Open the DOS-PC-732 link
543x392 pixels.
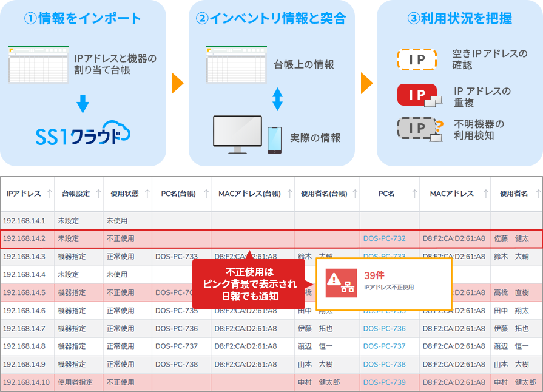coord(385,238)
